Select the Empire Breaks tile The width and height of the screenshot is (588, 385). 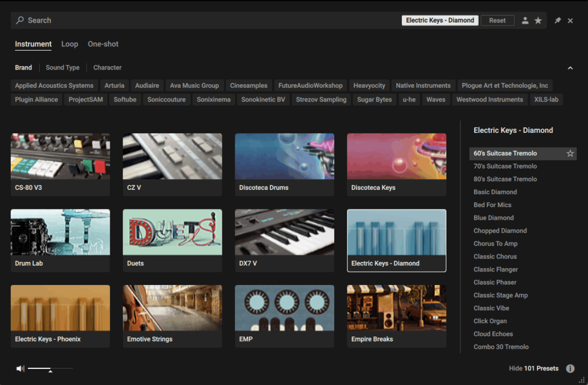(x=397, y=316)
